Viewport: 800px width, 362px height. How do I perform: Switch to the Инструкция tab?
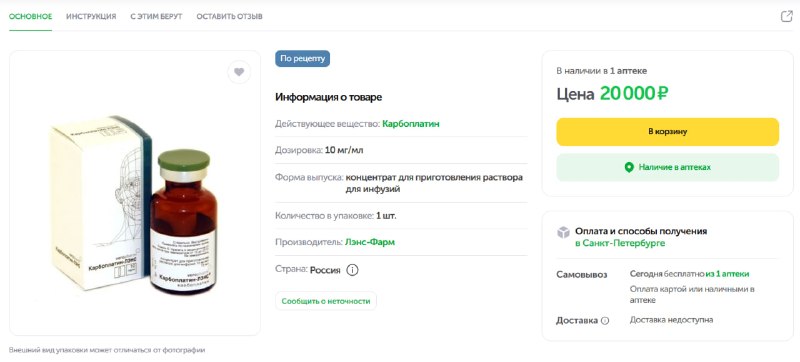click(91, 16)
